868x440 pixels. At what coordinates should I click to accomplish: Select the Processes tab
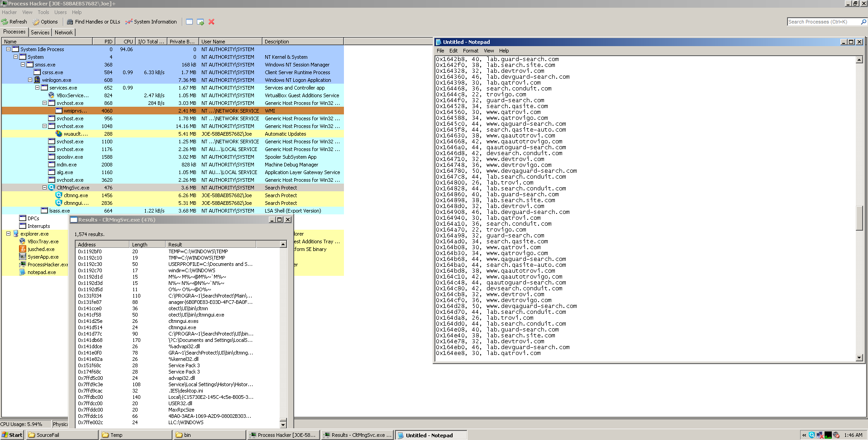coord(14,32)
